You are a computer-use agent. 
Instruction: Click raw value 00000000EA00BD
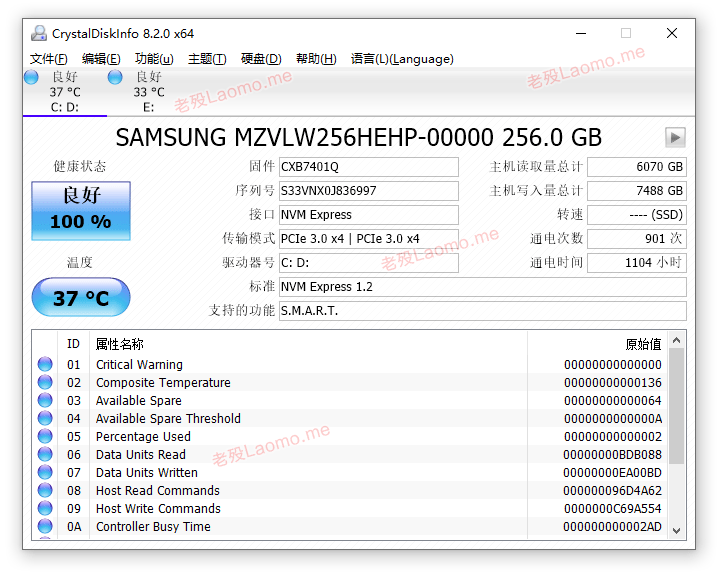612,473
